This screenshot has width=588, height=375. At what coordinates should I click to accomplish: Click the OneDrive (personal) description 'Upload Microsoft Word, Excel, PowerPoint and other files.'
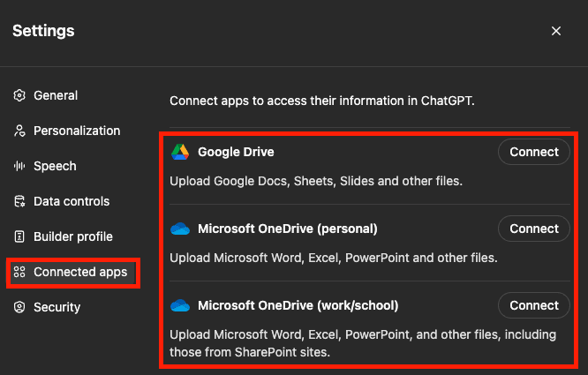tap(334, 259)
